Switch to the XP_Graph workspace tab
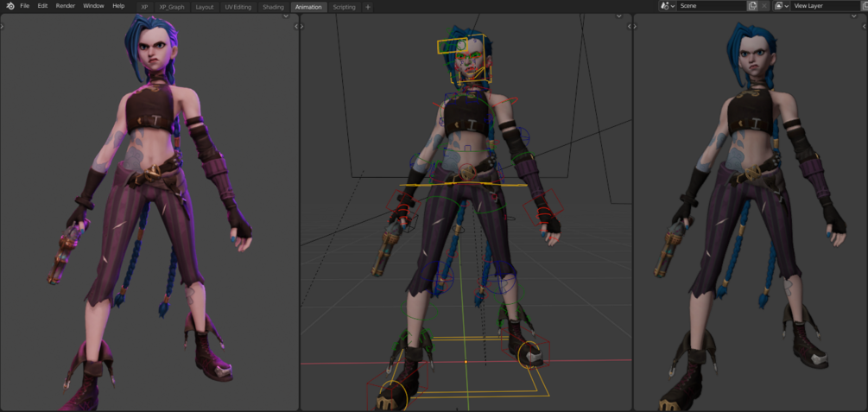This screenshot has height=412, width=868. (x=172, y=7)
